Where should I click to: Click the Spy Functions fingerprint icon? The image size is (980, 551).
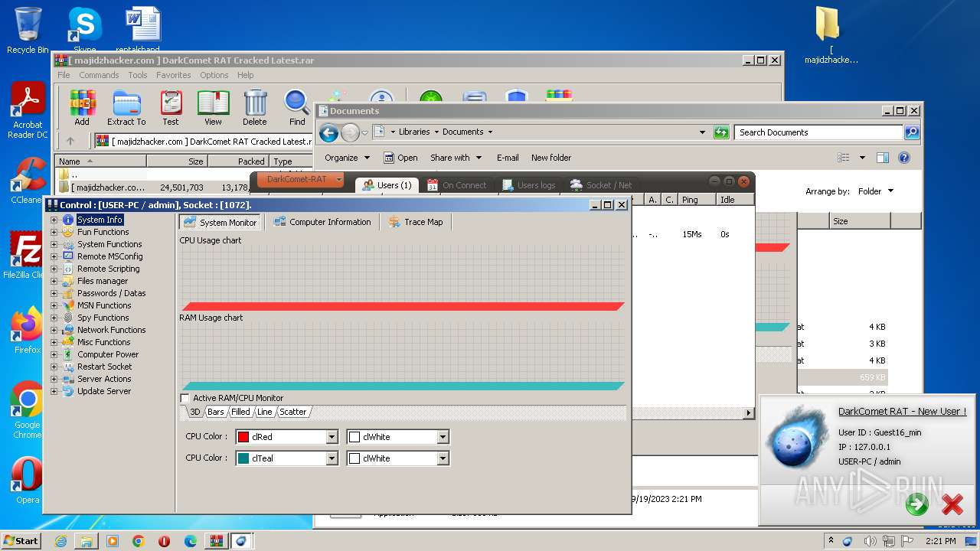click(68, 318)
